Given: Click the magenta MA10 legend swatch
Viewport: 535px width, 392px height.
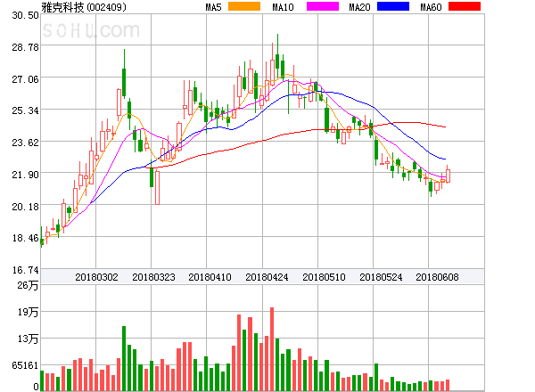Looking at the screenshot, I should (323, 6).
